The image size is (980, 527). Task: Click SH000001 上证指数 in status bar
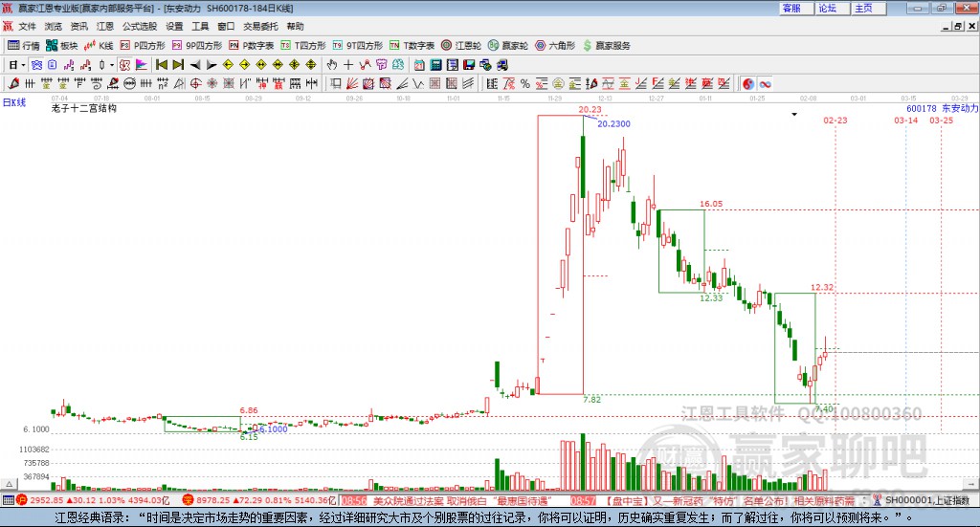tap(926, 500)
